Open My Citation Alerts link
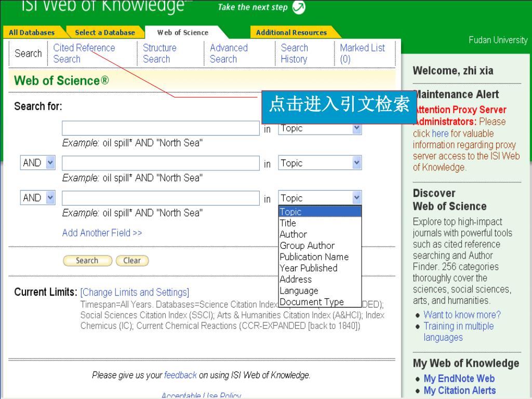 click(459, 390)
